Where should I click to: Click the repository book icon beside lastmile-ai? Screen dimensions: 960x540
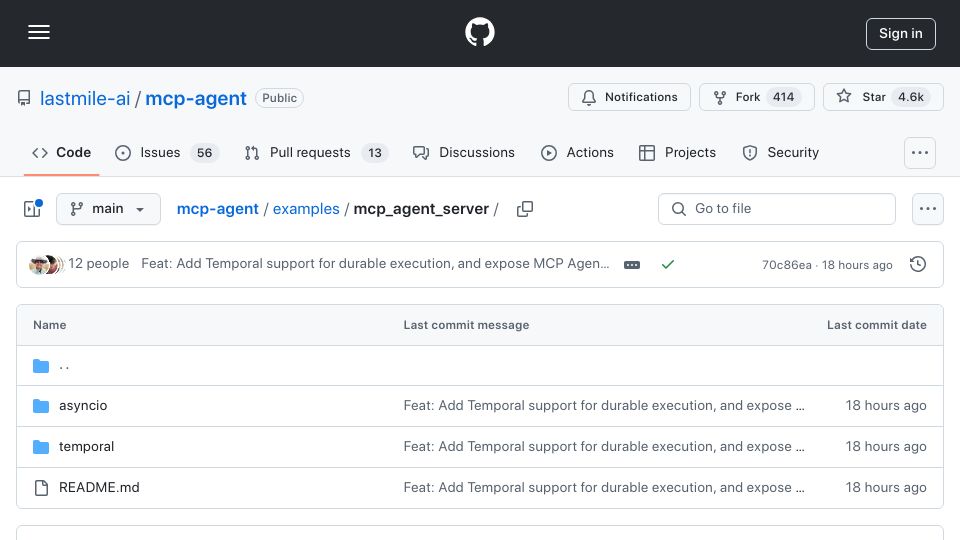pyautogui.click(x=24, y=98)
